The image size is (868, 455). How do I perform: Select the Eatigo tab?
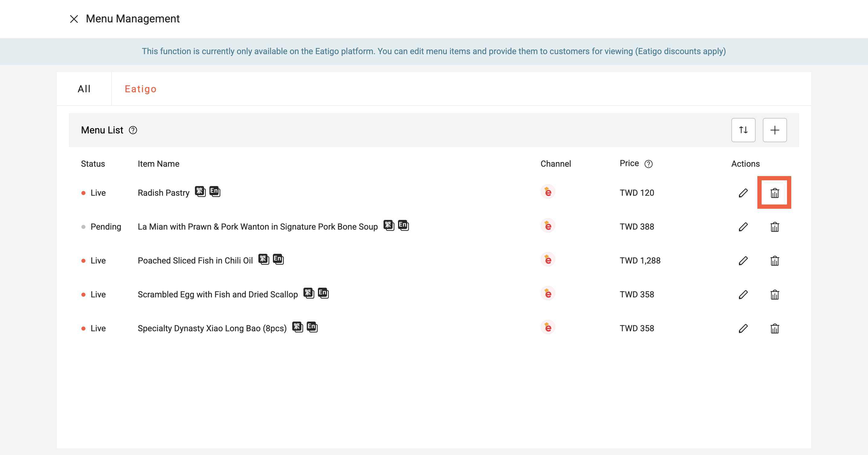click(141, 89)
